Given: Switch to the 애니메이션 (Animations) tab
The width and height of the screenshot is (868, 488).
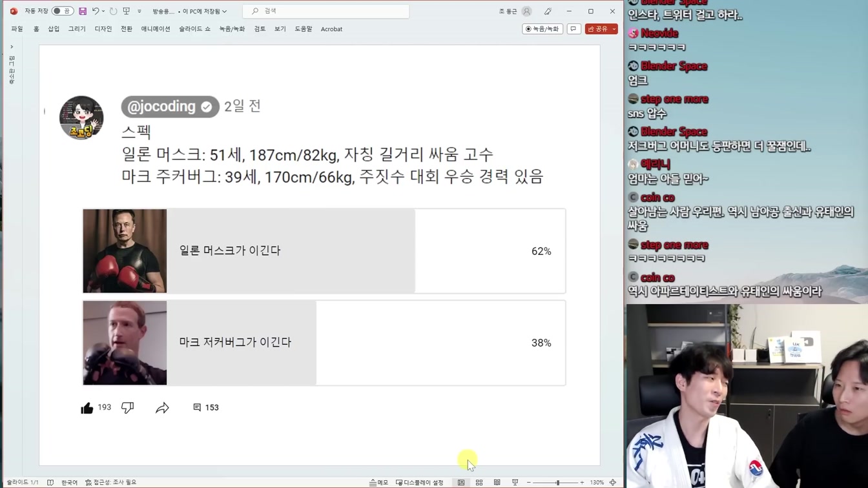Looking at the screenshot, I should [156, 29].
